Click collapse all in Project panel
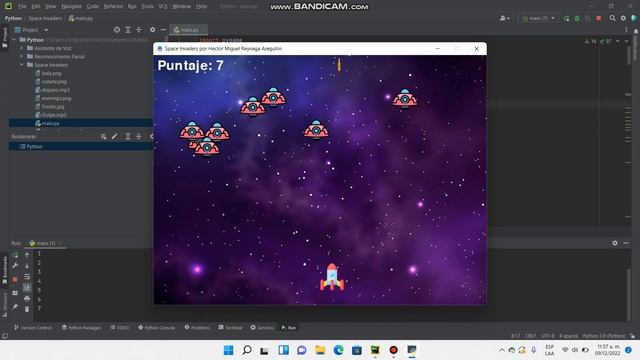640x360 pixels. point(139,30)
